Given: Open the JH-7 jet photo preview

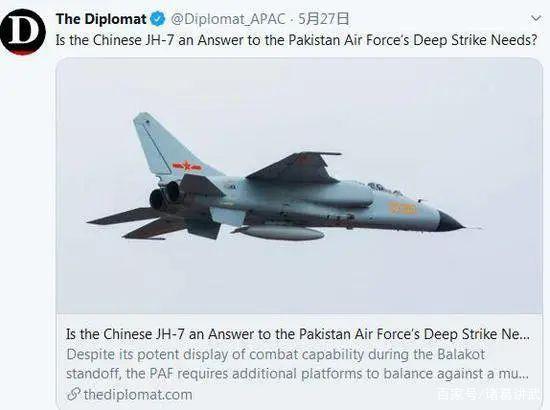Looking at the screenshot, I should pos(299,186).
